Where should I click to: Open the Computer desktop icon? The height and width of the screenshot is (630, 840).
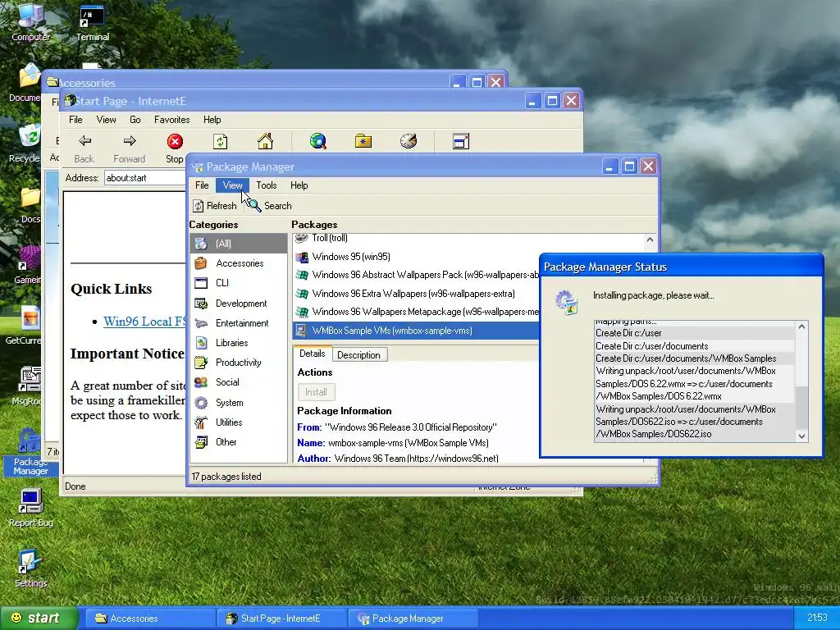(x=30, y=21)
